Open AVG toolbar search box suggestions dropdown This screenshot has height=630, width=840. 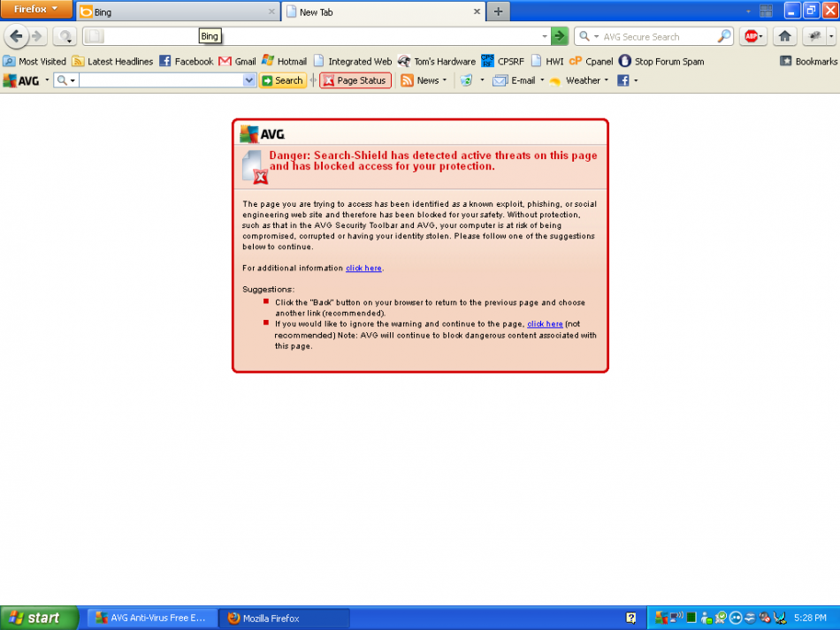[248, 80]
